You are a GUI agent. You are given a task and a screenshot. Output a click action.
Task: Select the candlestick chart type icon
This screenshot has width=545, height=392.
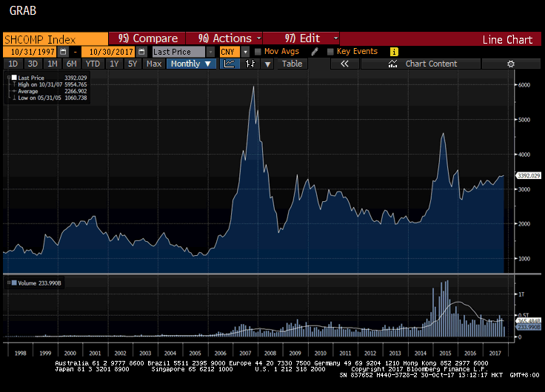point(250,64)
